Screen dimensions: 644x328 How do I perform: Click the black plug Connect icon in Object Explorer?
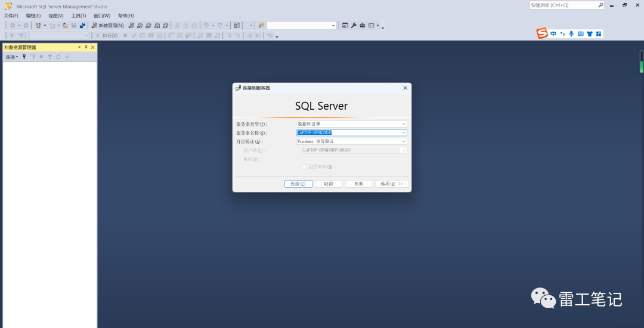coord(24,57)
